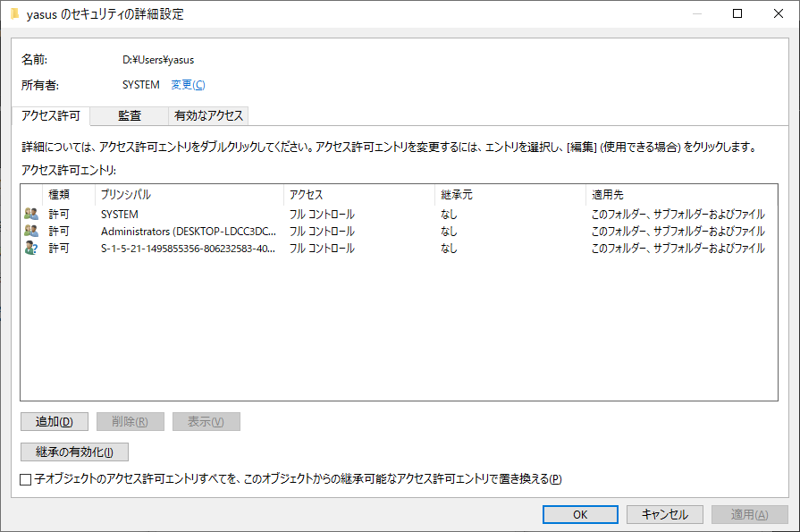Image resolution: width=800 pixels, height=532 pixels.
Task: Click the 削除(R) button
Action: click(131, 422)
